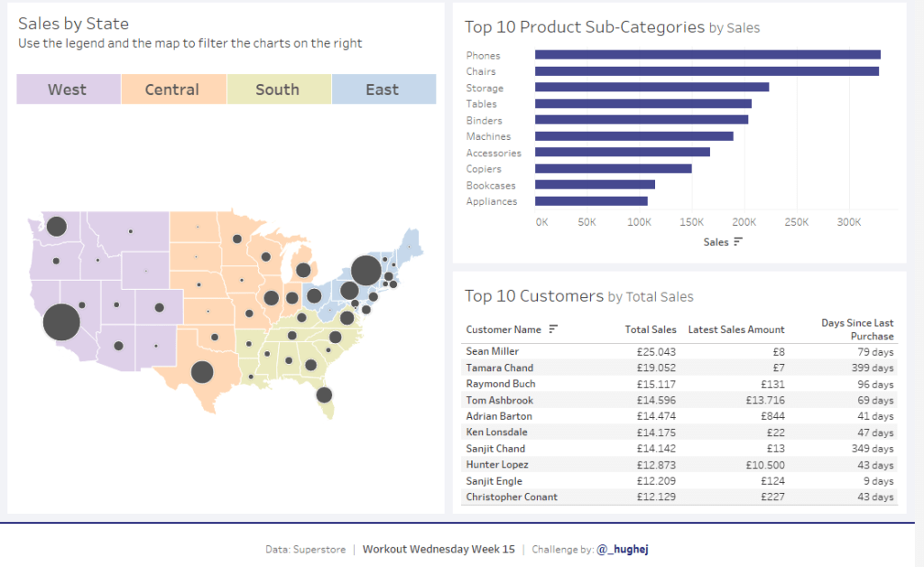The width and height of the screenshot is (924, 567).
Task: Select the Sean Miller customer row
Action: click(x=493, y=351)
